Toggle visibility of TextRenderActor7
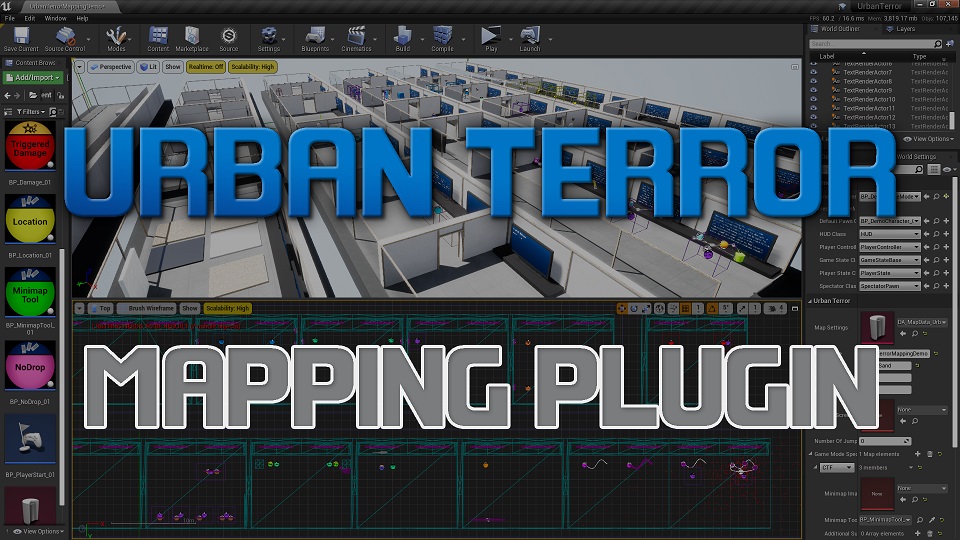The image size is (960, 540). click(814, 72)
